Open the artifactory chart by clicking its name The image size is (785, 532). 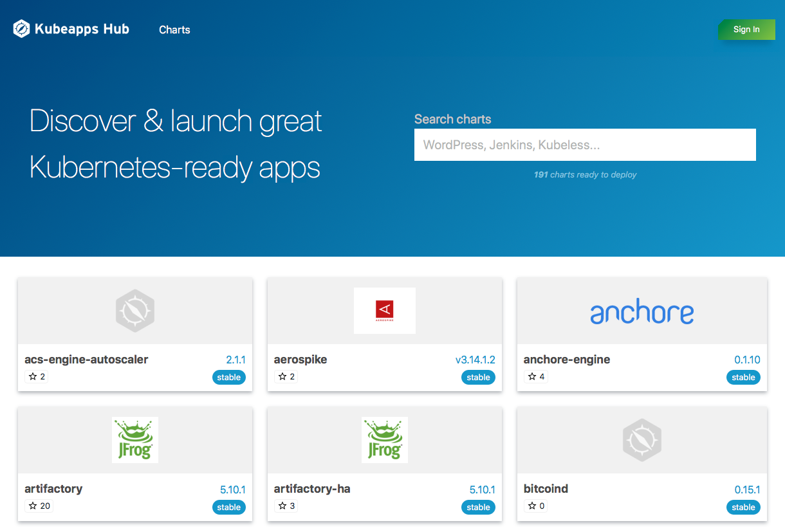pos(53,489)
